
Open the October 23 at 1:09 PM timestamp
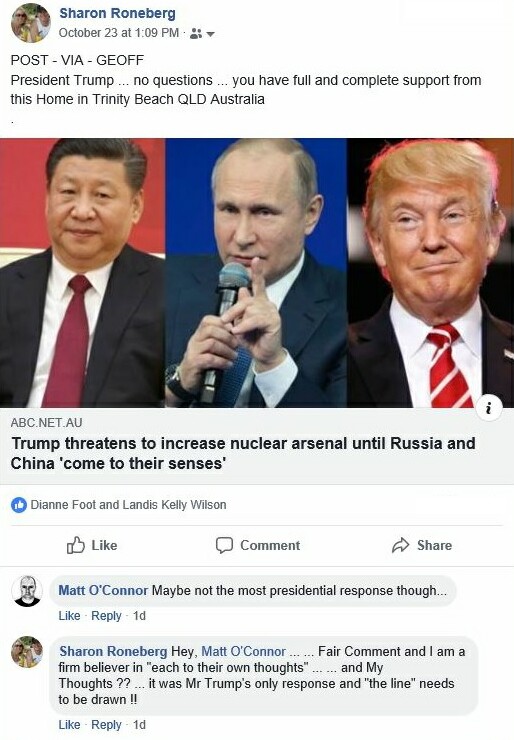coord(118,33)
